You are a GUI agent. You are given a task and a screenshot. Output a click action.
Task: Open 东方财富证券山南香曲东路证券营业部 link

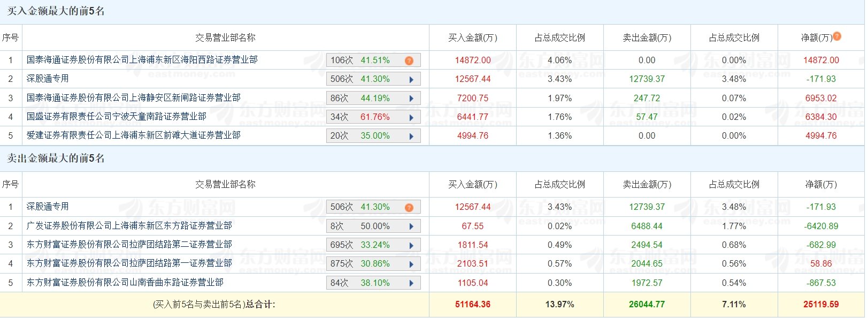pyautogui.click(x=125, y=283)
